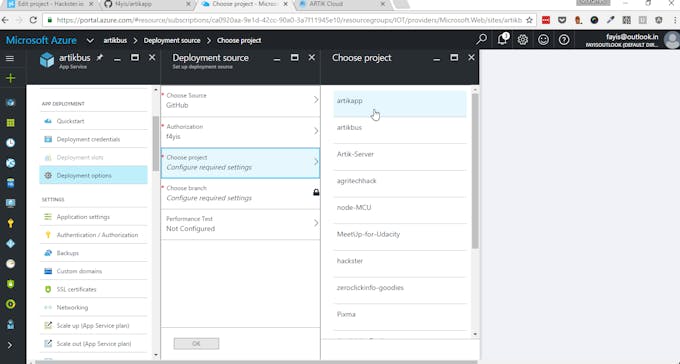Click the Quickstart cloud icon
Viewport: 680px width, 364px height.
48,121
